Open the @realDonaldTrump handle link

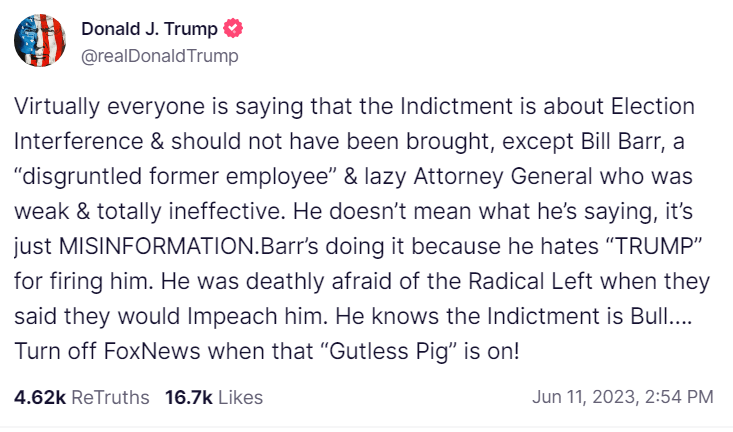(160, 56)
